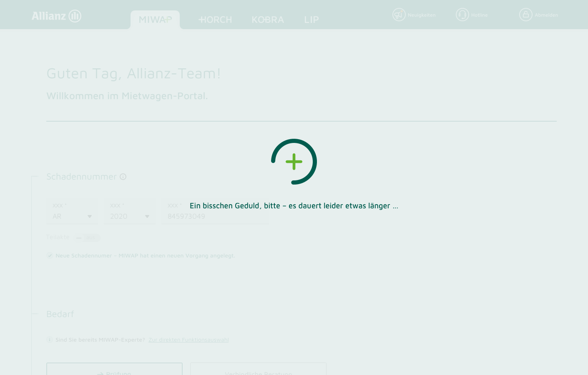This screenshot has height=375, width=588.
Task: Click the Verbindliche Beratung button
Action: (258, 370)
